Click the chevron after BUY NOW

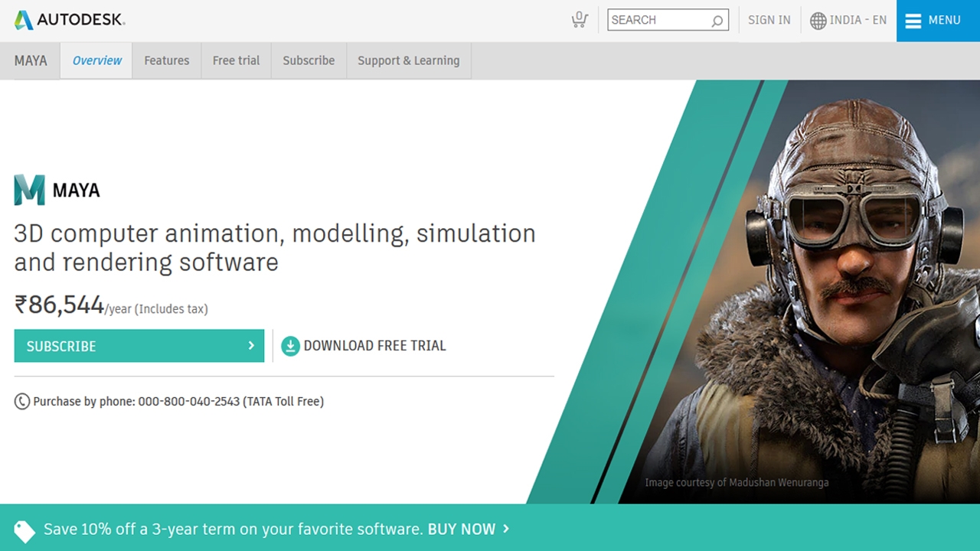click(506, 529)
